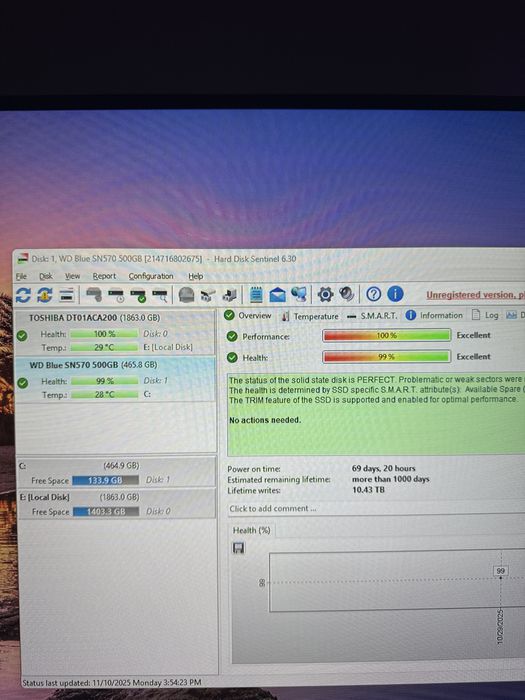Click the question mark help icon

374,294
